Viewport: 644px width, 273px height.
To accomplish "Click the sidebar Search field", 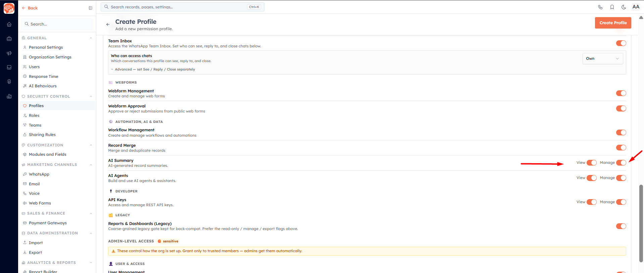I will (x=57, y=24).
